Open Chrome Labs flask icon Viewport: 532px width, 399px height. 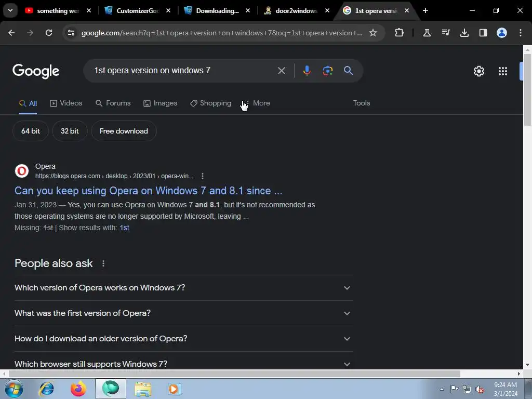tap(427, 33)
